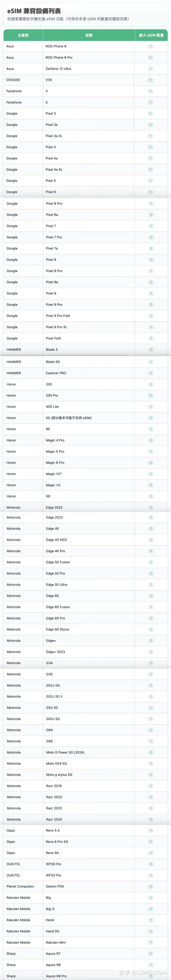Image resolution: width=171 pixels, height=980 pixels.
Task: Click the Planet Computers manufacturer cell
Action: [x=20, y=886]
